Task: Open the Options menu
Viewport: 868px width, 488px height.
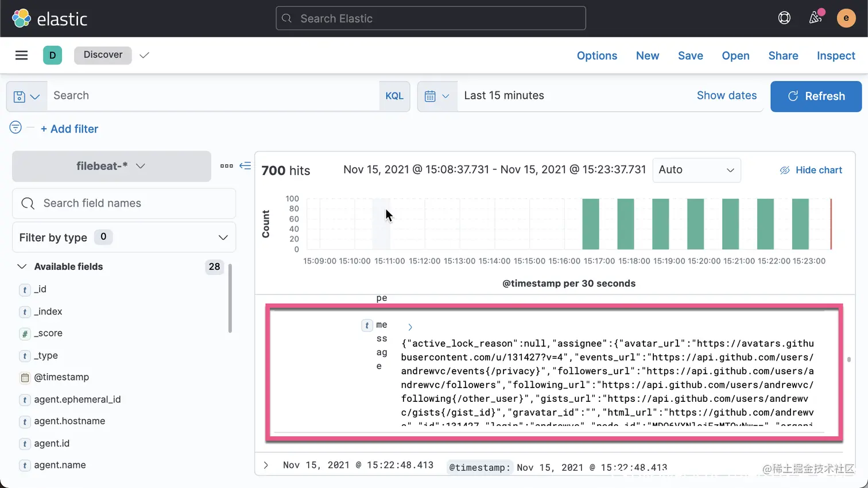Action: [x=597, y=56]
